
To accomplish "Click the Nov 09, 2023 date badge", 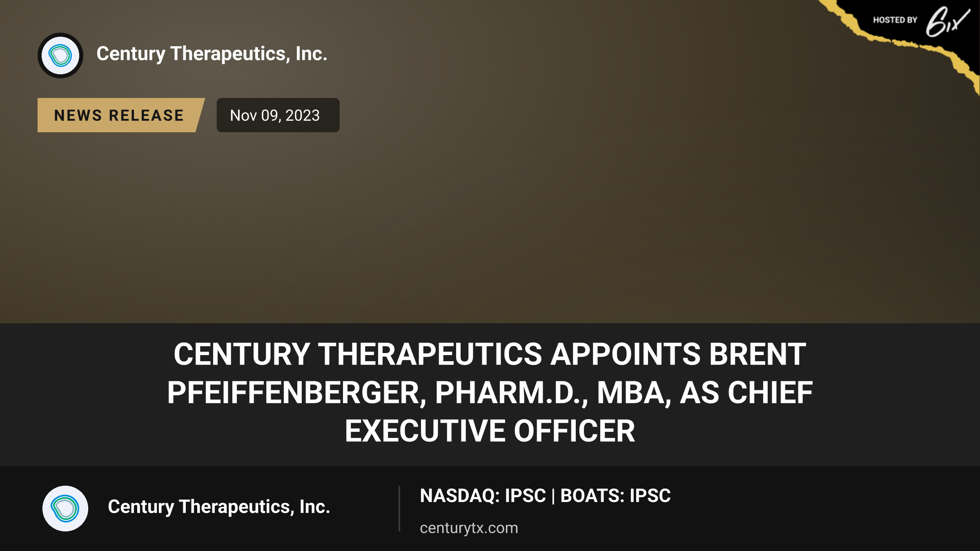I will (x=278, y=115).
